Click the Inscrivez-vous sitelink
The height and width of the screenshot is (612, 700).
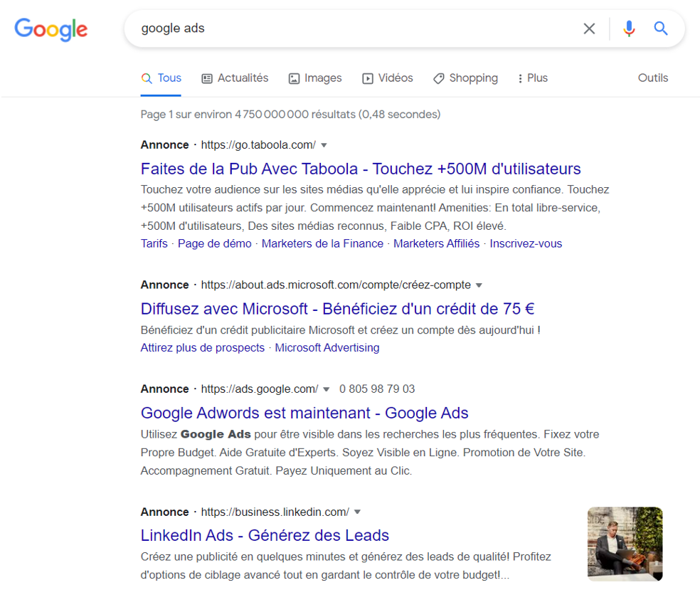pos(526,243)
